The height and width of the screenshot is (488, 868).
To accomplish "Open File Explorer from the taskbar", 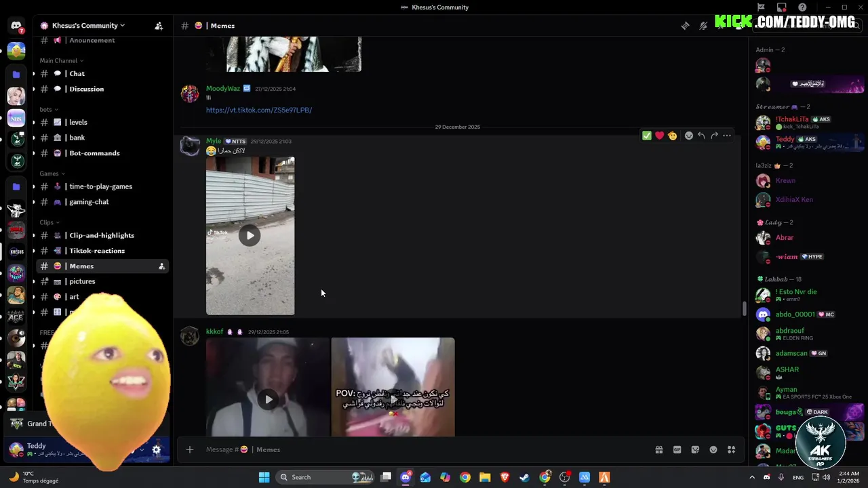I will 485,477.
